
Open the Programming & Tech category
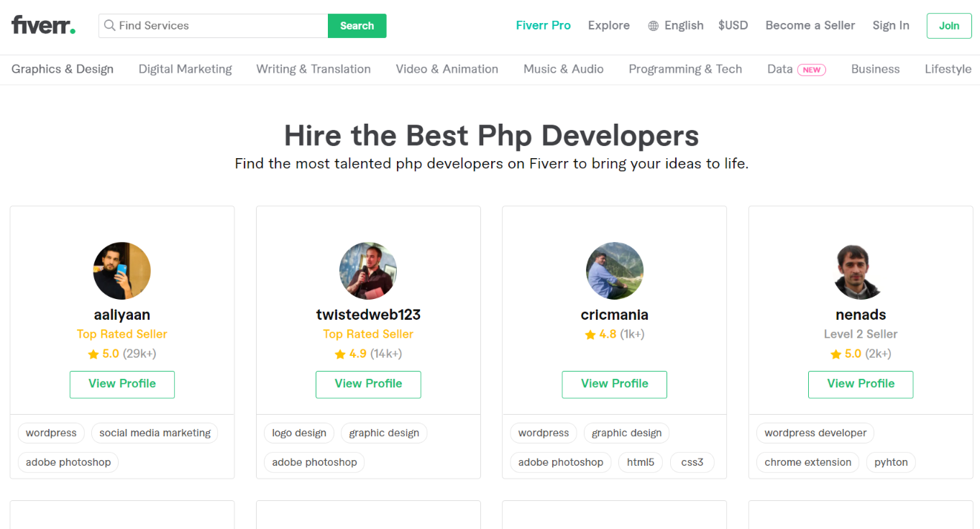tap(685, 69)
